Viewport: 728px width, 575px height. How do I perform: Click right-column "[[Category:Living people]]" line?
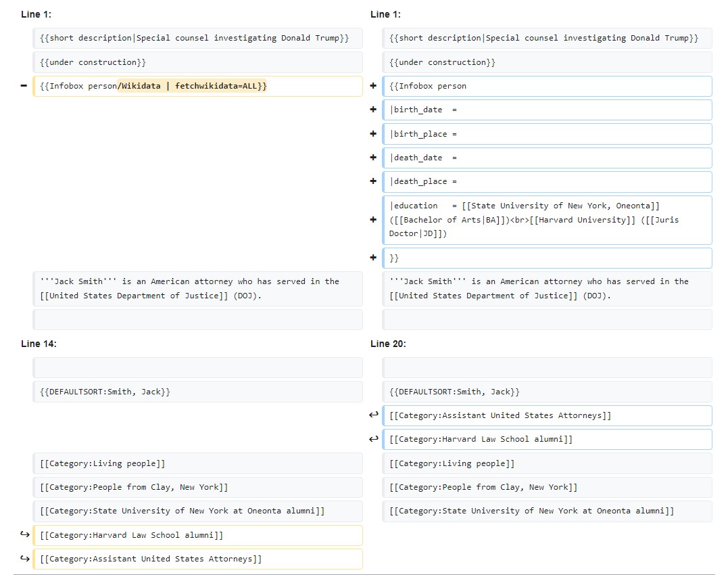coord(548,463)
